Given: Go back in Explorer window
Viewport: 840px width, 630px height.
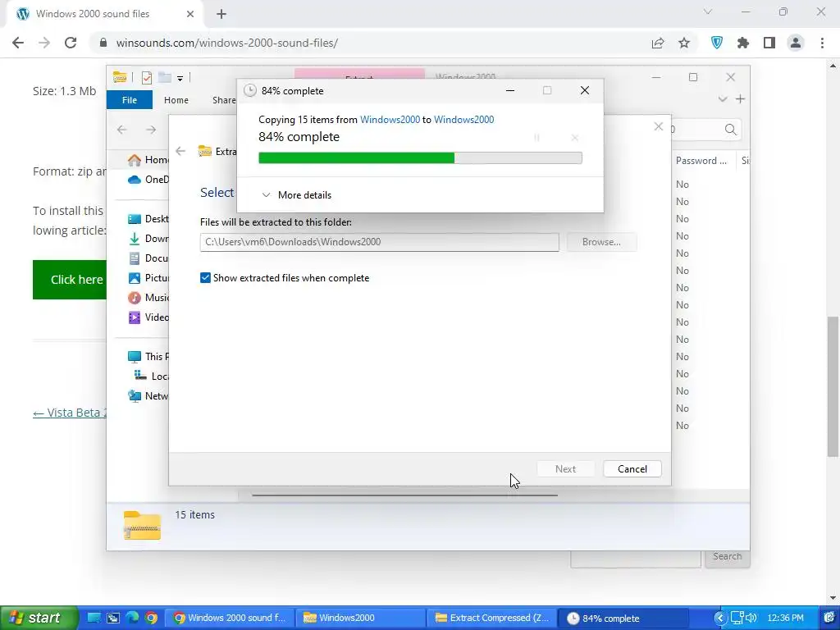Looking at the screenshot, I should (122, 130).
